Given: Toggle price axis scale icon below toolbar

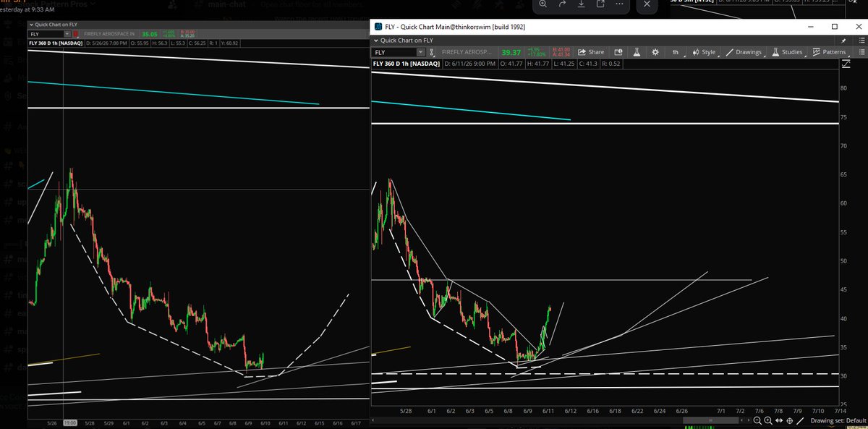Looking at the screenshot, I should [846, 64].
